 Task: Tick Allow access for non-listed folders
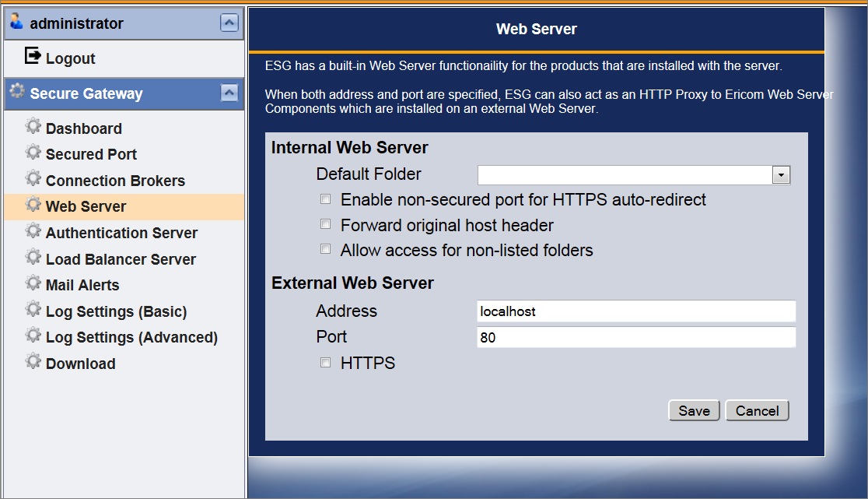(326, 250)
